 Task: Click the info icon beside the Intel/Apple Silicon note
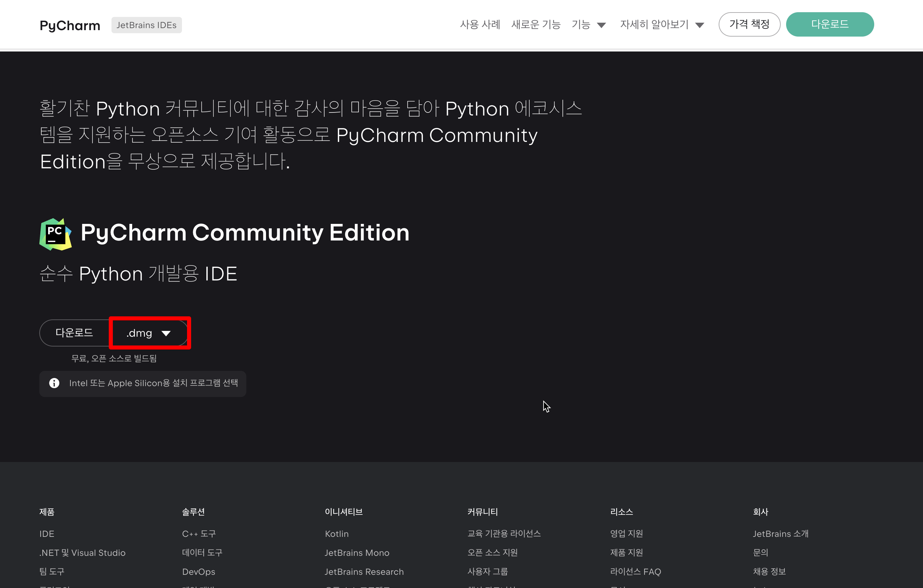point(54,383)
